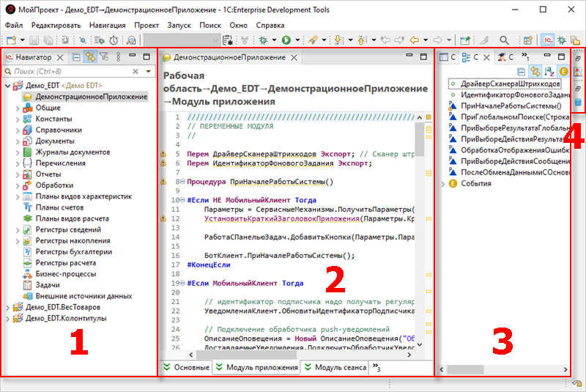This screenshot has width=586, height=392.
Task: Toggle the orange E events filter in outline
Action: coord(563,71)
